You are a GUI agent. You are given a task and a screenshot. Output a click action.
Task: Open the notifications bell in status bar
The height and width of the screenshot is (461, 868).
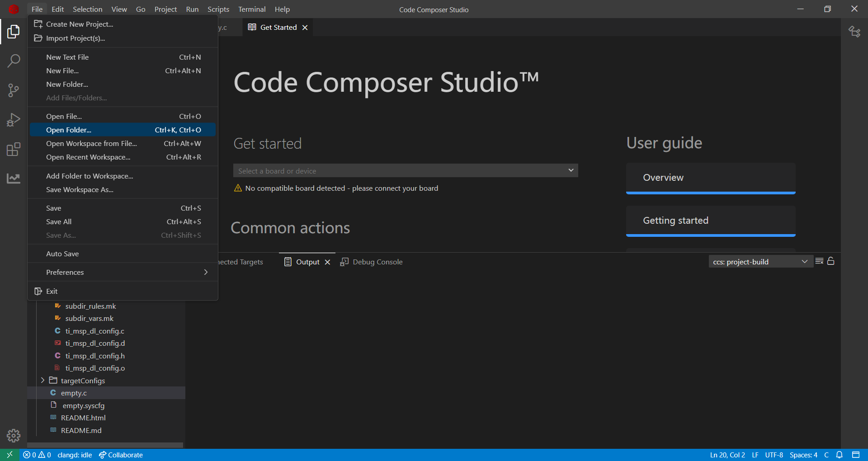coord(840,455)
